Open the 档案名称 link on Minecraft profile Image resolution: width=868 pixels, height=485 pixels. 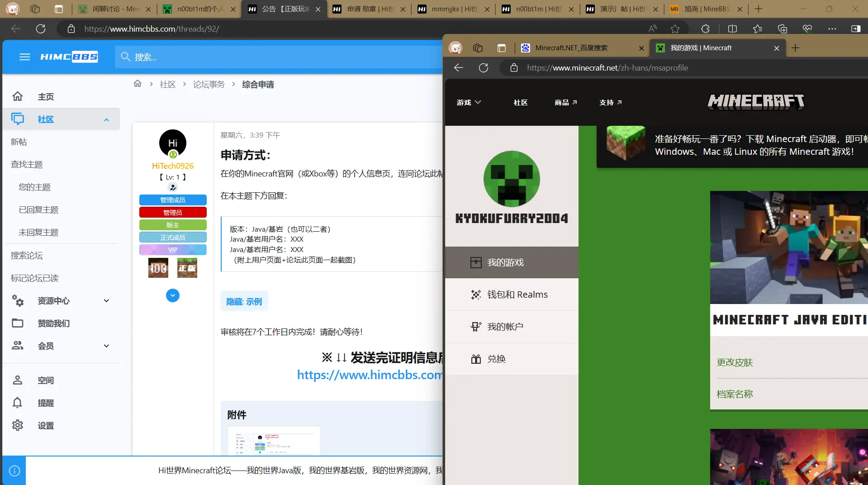734,394
